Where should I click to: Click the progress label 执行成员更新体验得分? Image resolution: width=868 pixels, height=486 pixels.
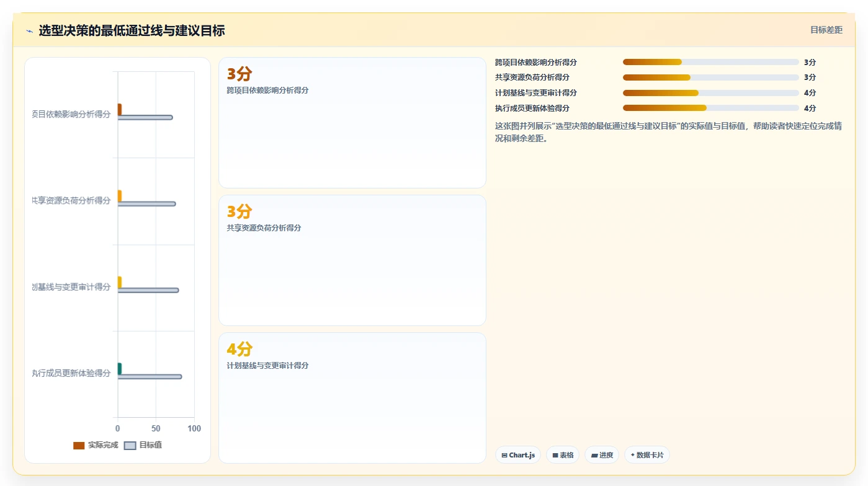click(x=532, y=108)
